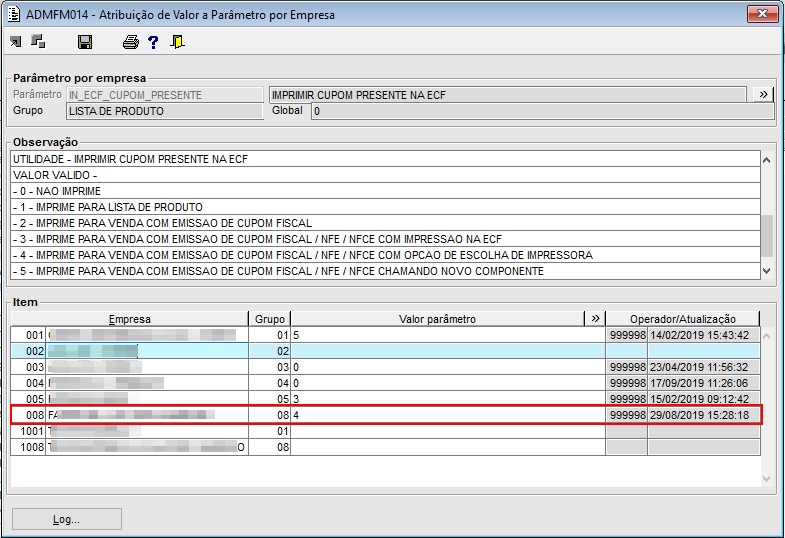
Task: Select the Empresa column header
Action: [x=130, y=319]
